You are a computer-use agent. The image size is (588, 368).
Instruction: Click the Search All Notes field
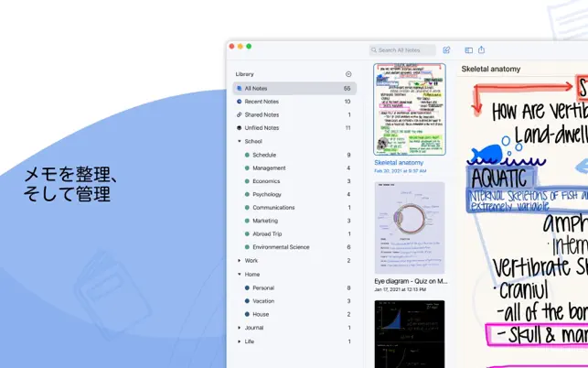[402, 50]
